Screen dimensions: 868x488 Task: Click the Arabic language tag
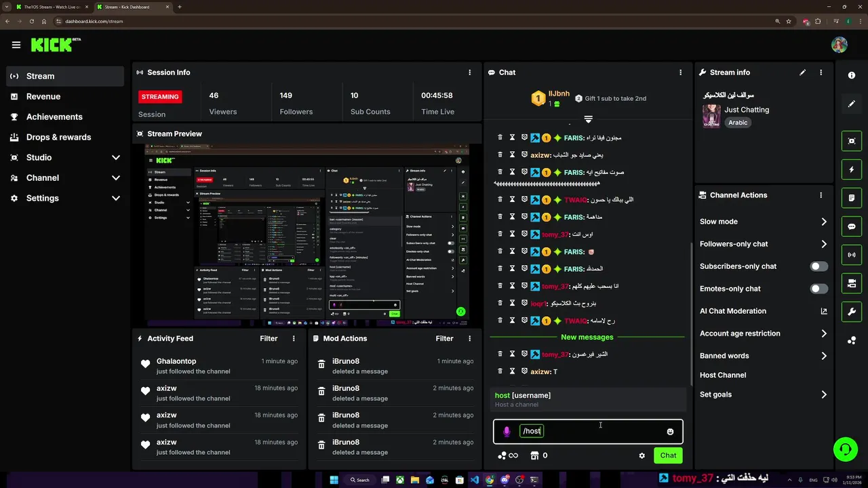[x=738, y=123]
